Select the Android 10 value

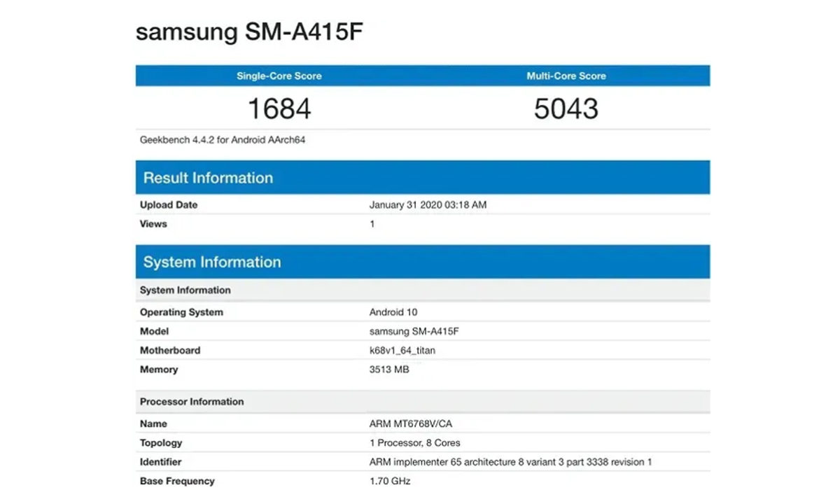393,312
